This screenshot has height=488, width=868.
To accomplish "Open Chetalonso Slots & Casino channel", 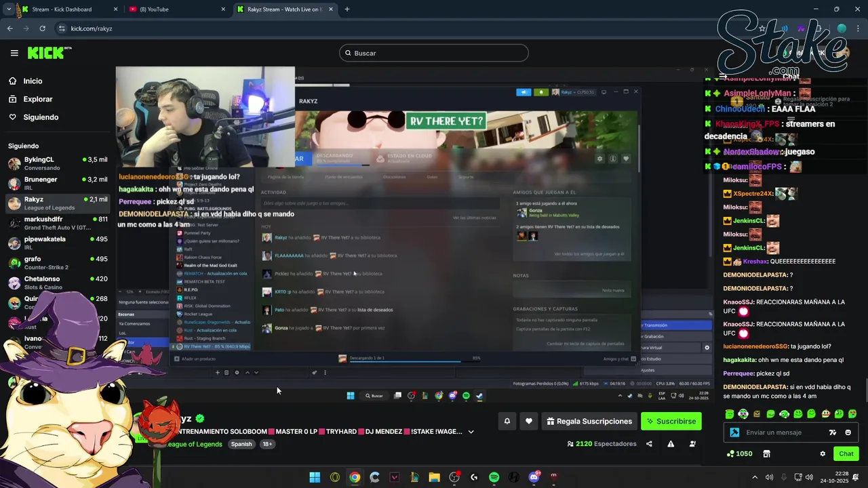I will [x=58, y=283].
